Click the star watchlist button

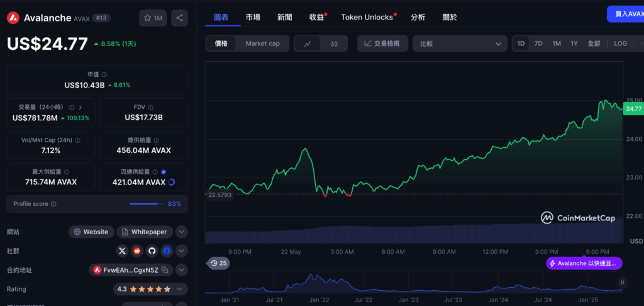click(x=153, y=18)
